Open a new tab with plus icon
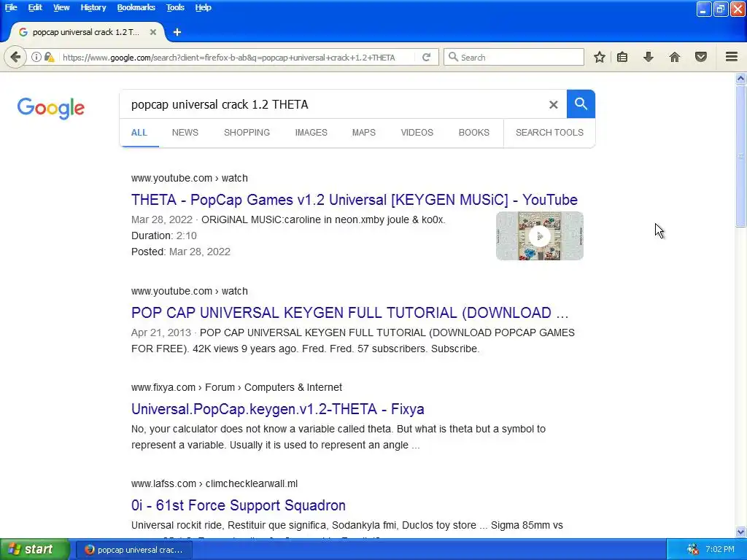 point(177,32)
